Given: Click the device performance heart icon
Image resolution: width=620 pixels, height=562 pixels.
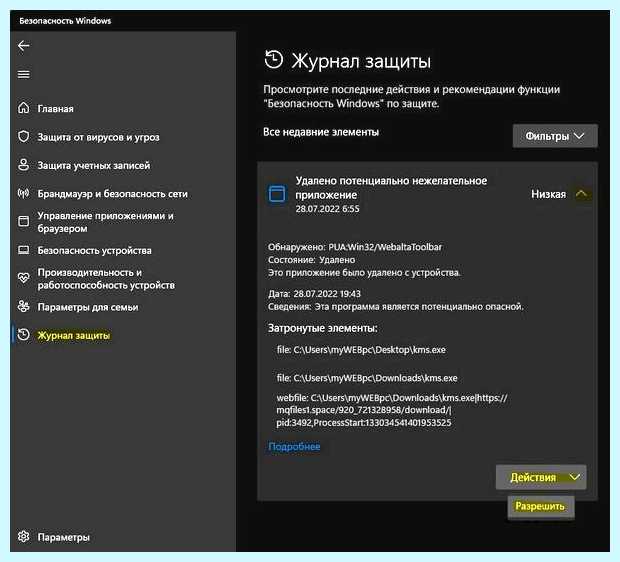Looking at the screenshot, I should (x=24, y=278).
